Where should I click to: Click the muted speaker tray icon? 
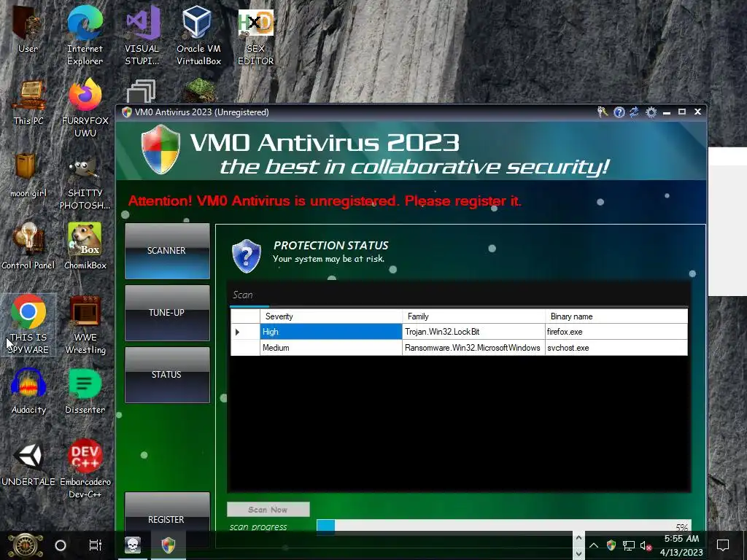646,545
